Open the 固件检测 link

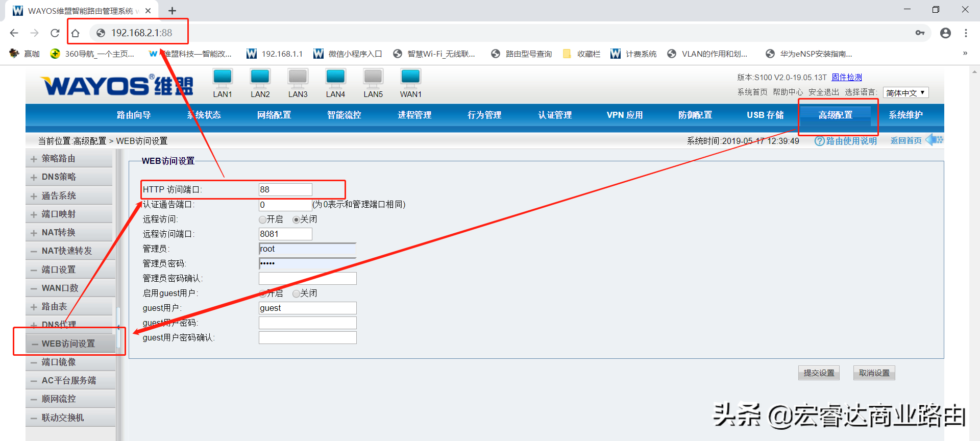tap(847, 77)
